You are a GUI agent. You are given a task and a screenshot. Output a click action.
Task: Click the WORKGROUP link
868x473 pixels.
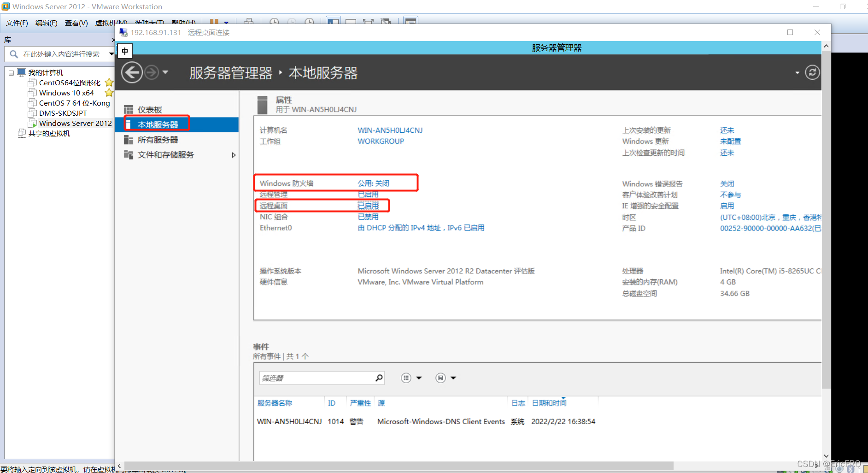click(x=381, y=141)
